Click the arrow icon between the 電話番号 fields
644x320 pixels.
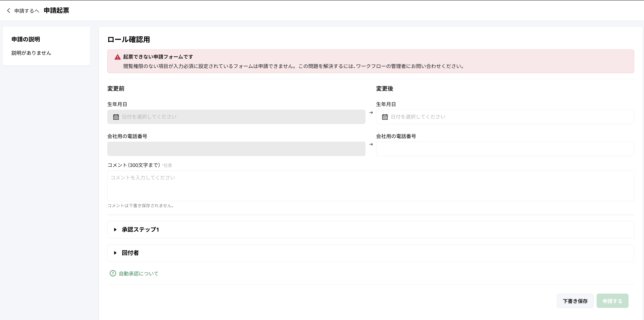(x=371, y=144)
